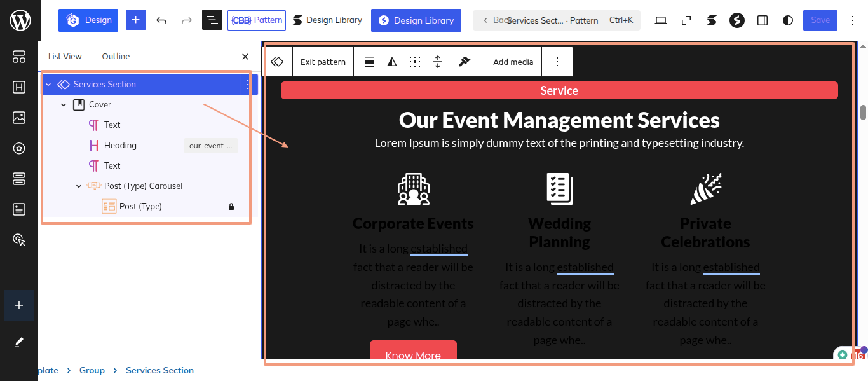The image size is (868, 381).
Task: Click the Corporate Events building icon
Action: click(413, 189)
